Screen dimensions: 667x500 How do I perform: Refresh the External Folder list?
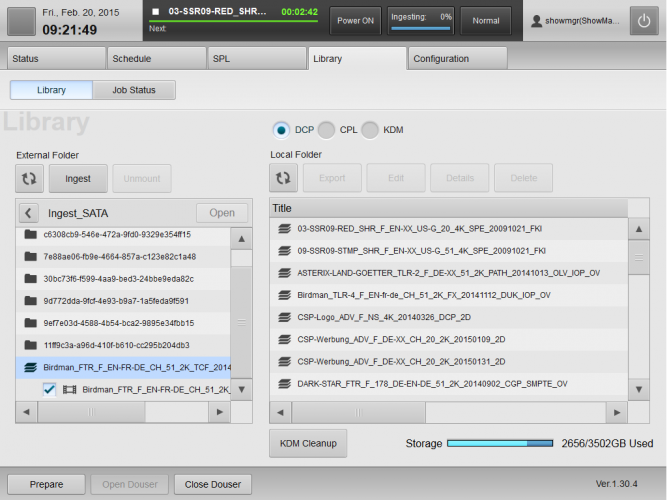(29, 178)
